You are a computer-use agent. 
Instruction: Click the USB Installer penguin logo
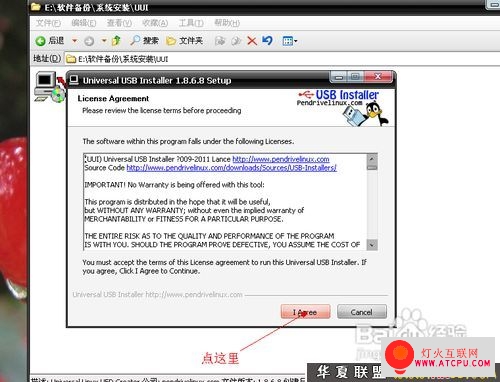(343, 108)
